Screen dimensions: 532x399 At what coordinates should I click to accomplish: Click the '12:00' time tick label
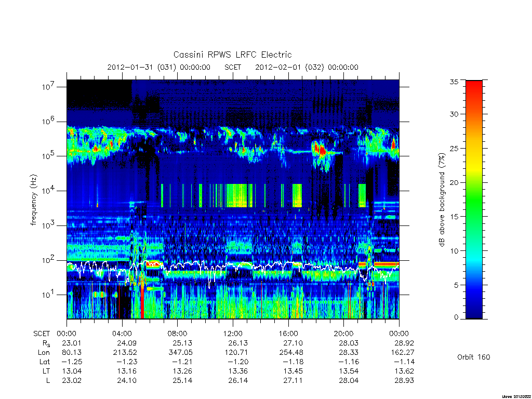(233, 334)
